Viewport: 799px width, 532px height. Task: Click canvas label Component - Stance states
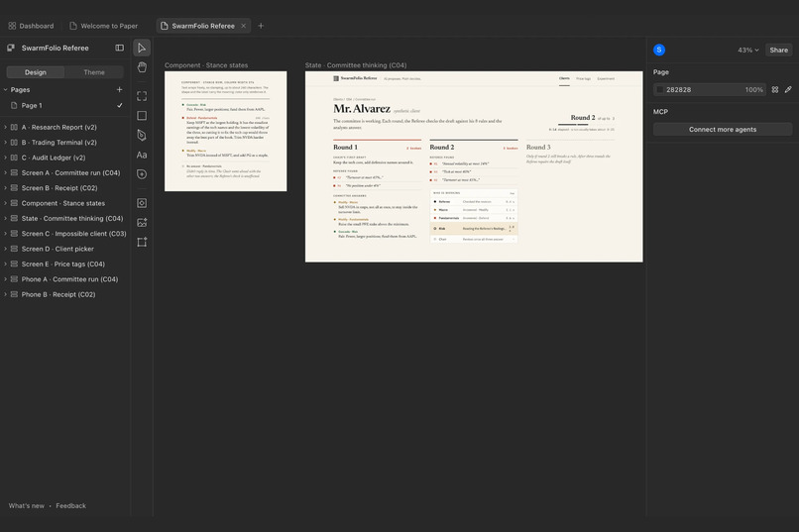click(206, 65)
